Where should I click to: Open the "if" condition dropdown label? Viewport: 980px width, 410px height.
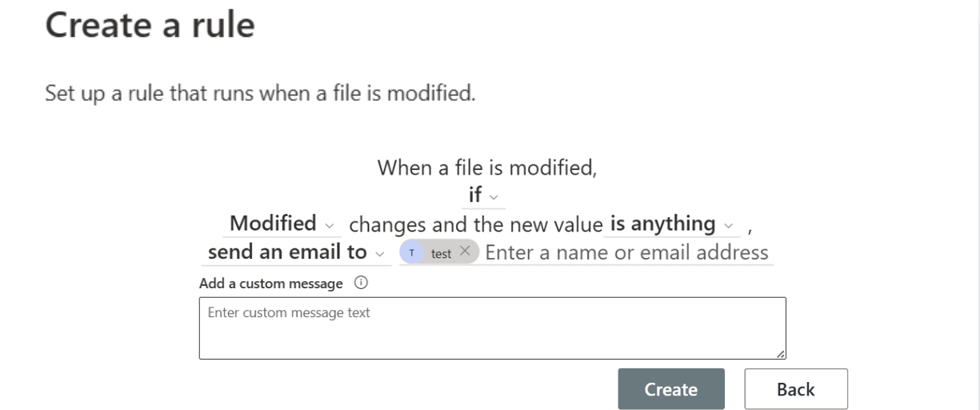tap(475, 195)
